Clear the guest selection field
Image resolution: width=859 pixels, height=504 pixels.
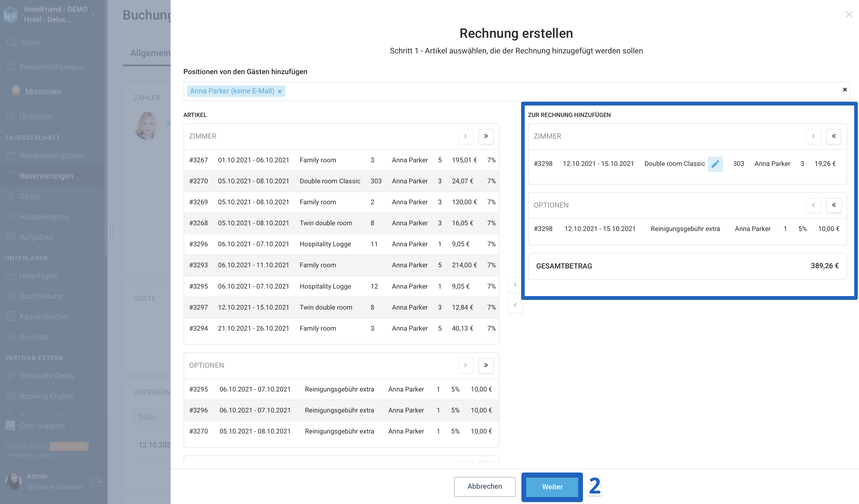844,90
